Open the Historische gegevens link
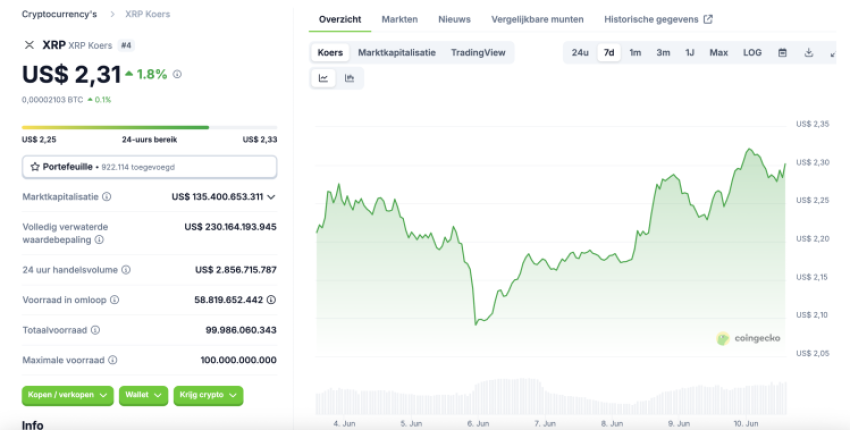Image resolution: width=850 pixels, height=430 pixels. click(658, 19)
